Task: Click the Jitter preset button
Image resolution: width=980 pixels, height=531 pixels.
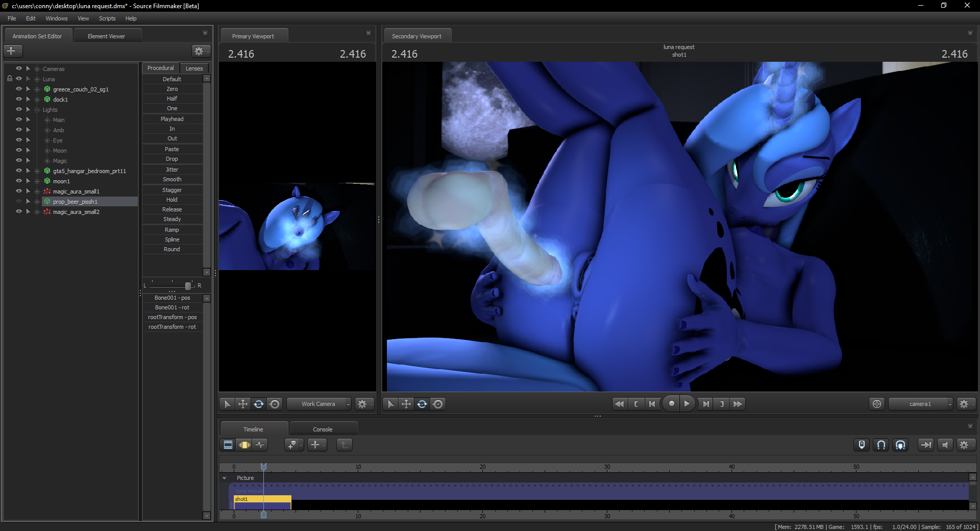Action: pyautogui.click(x=172, y=170)
